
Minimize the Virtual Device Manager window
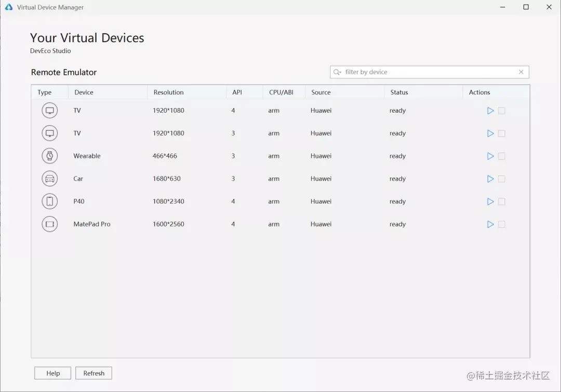click(x=503, y=7)
